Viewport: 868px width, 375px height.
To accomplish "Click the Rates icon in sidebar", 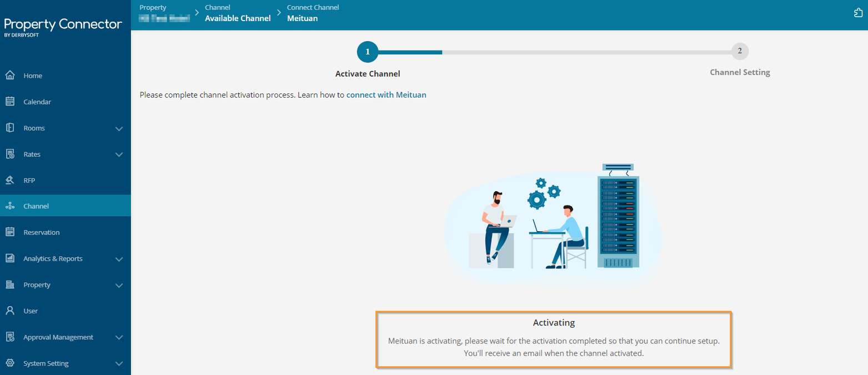I will 9,154.
